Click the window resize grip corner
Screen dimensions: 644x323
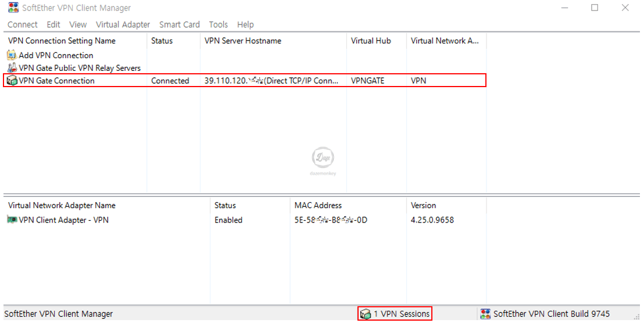pyautogui.click(x=636, y=316)
